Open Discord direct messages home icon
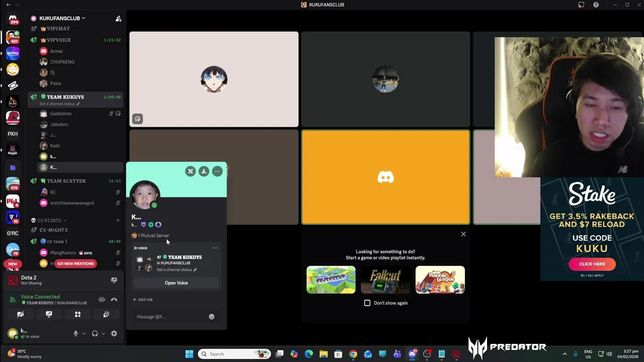Screen dimensions: 644x362 13,19
